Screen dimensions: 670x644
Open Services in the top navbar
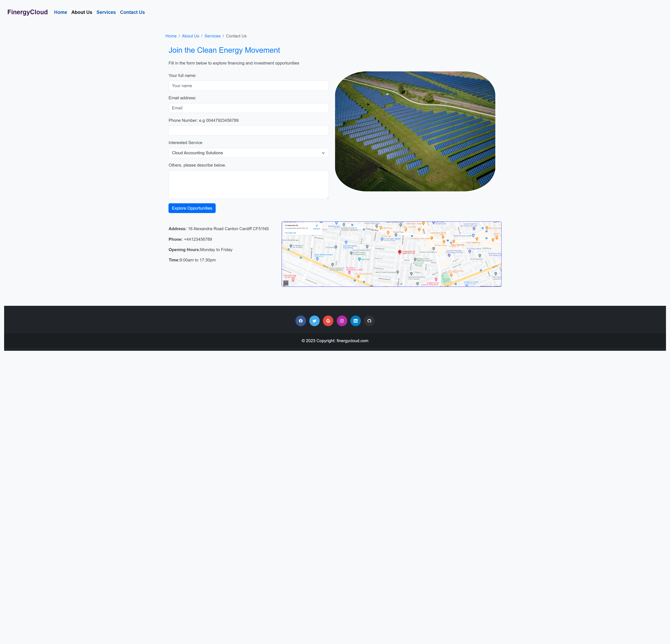106,12
